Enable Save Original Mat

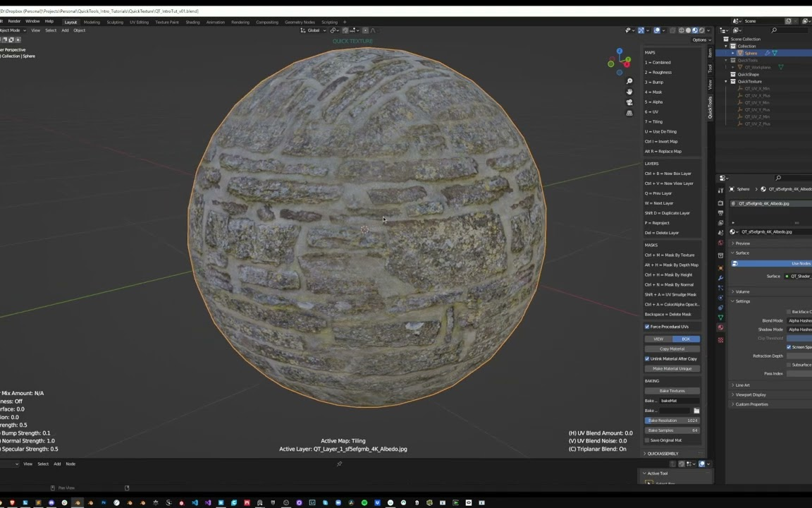[646, 440]
